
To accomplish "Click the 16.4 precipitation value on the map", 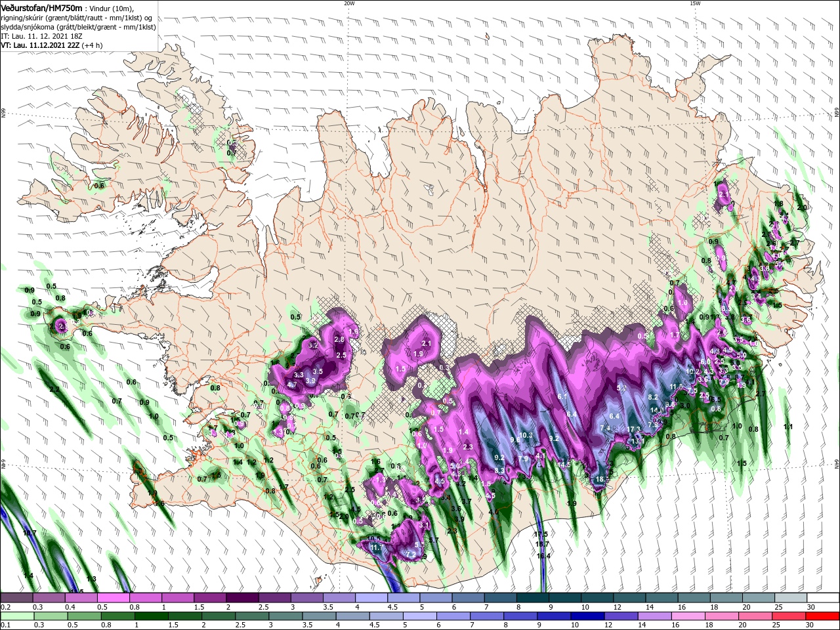I will pos(543,556).
